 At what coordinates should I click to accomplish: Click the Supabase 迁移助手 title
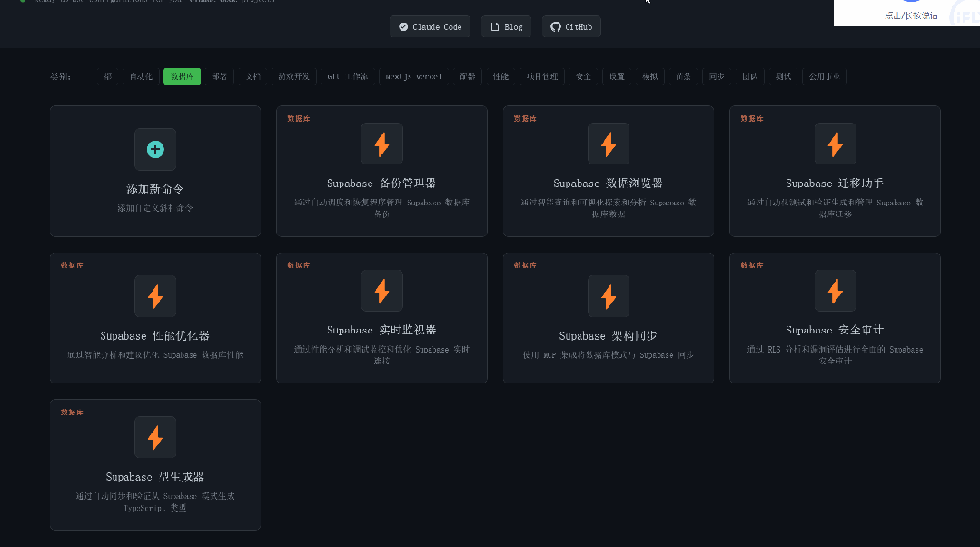pos(835,184)
